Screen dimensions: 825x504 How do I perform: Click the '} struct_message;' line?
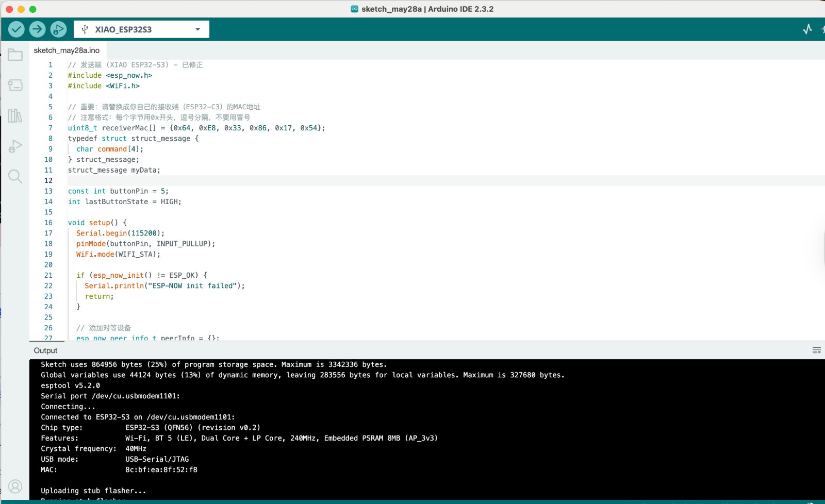pos(104,159)
